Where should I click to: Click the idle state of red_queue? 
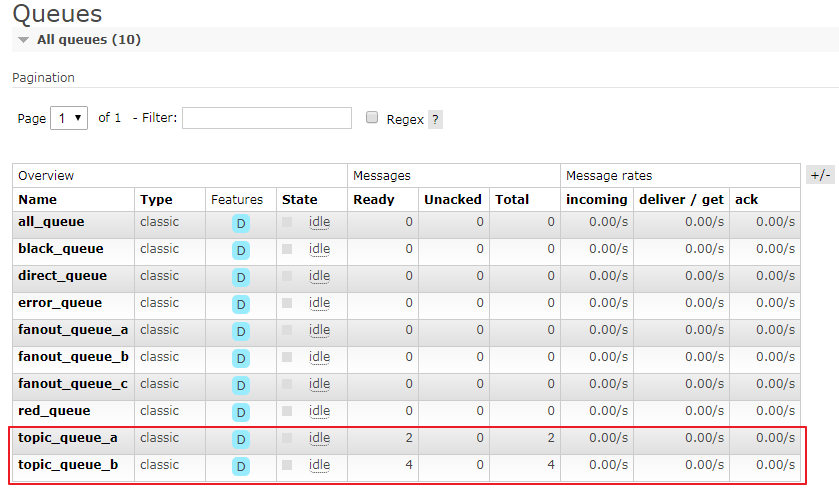pos(319,411)
